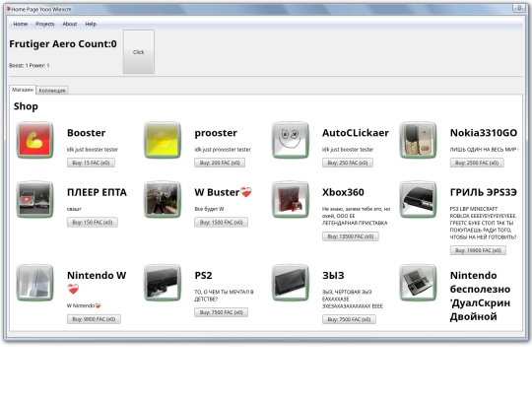Click the PS2 console icon
The height and width of the screenshot is (399, 532).
163,283
